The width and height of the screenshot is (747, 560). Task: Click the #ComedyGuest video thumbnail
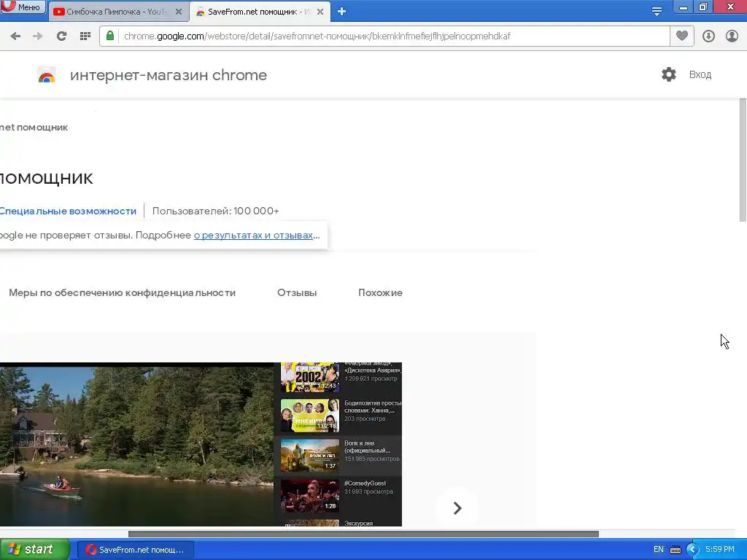point(309,495)
